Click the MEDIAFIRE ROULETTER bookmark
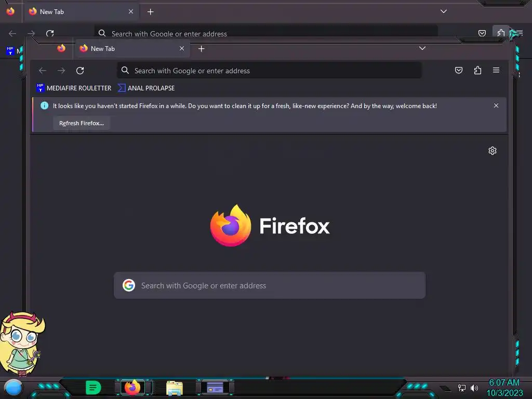This screenshot has height=399, width=532. tap(74, 88)
